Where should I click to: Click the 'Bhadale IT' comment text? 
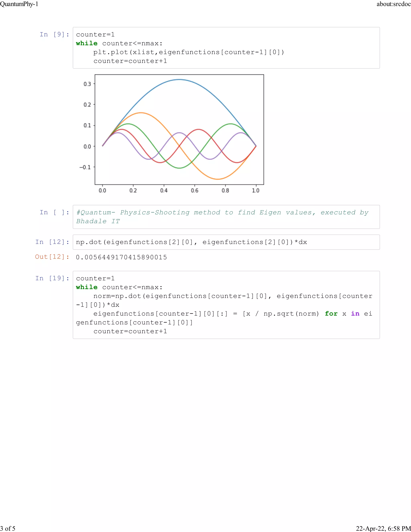[98, 221]
